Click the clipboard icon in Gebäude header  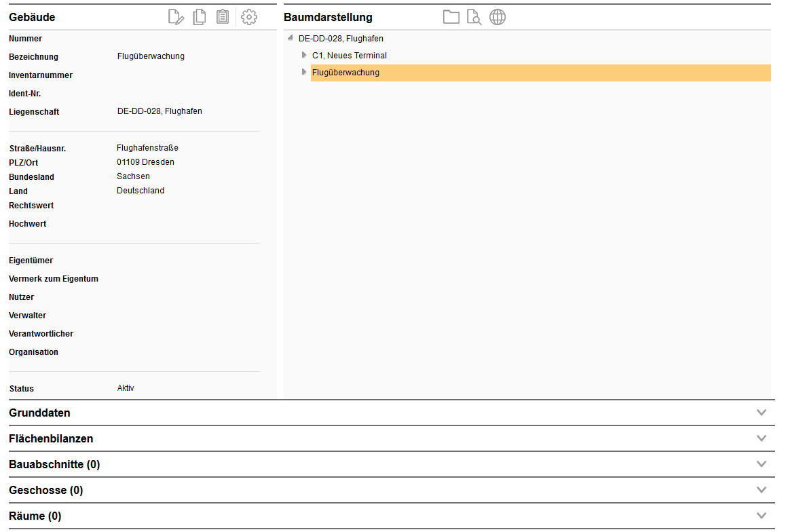222,18
